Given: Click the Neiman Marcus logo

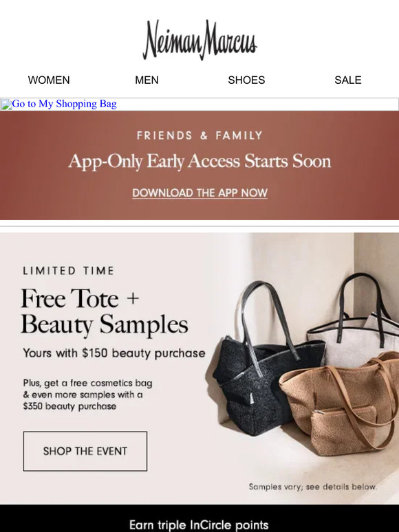Looking at the screenshot, I should pos(199,40).
